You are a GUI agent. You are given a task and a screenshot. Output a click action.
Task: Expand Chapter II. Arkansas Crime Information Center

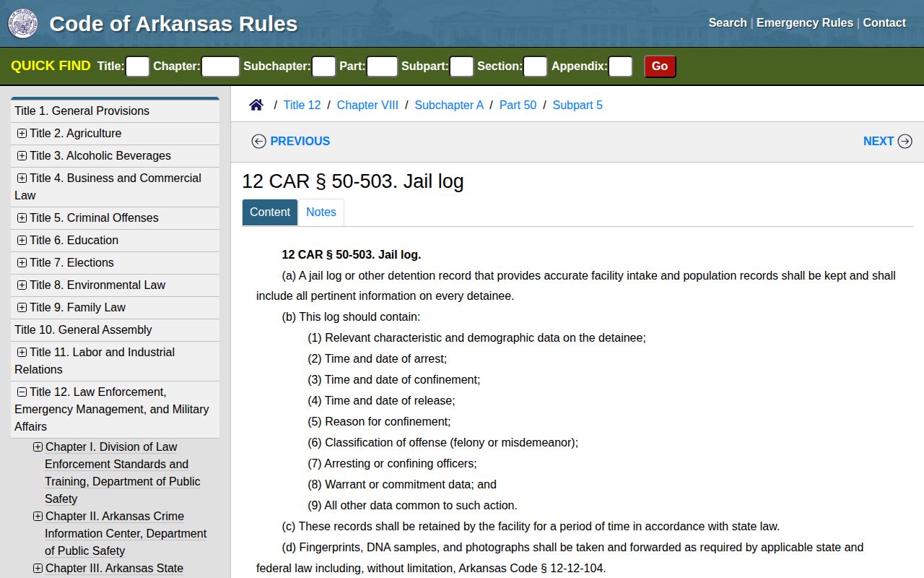[x=38, y=516]
